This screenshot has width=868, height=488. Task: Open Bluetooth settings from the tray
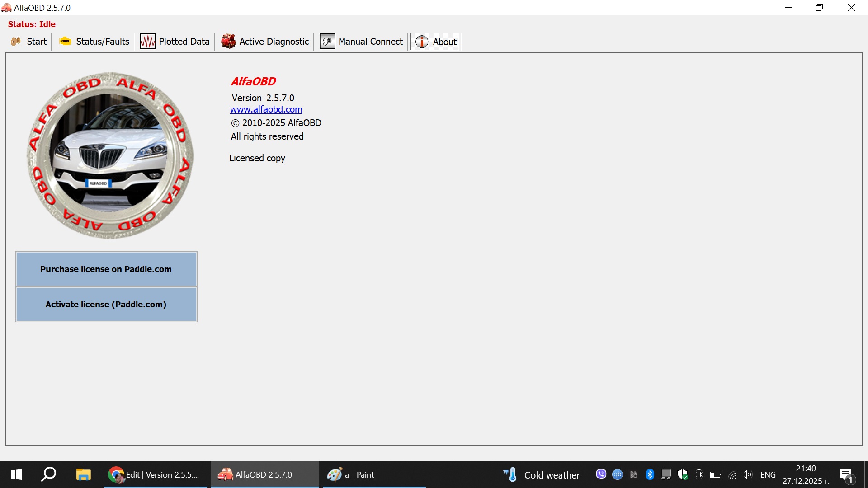point(650,474)
